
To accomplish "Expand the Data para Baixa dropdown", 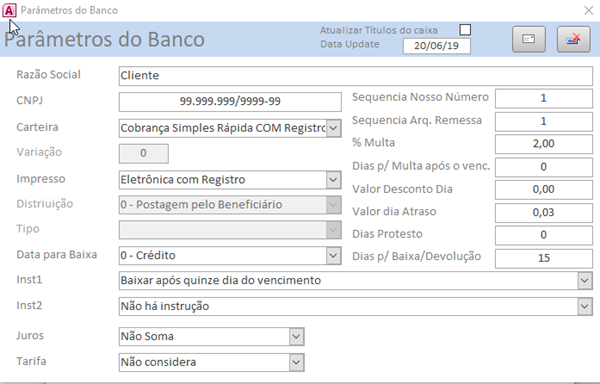I will 333,255.
